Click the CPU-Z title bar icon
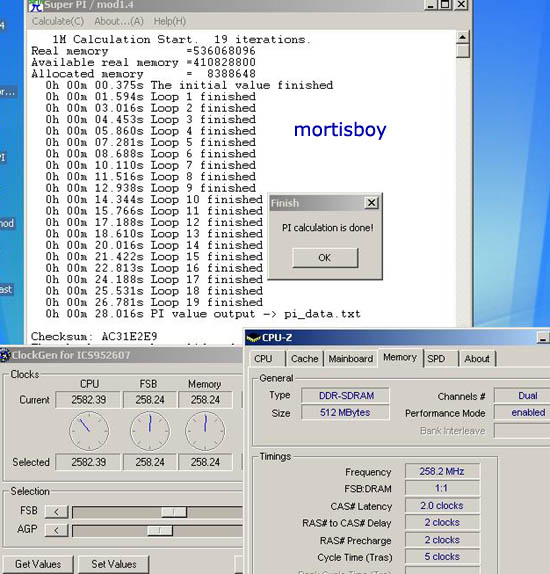This screenshot has height=574, width=550. [253, 338]
